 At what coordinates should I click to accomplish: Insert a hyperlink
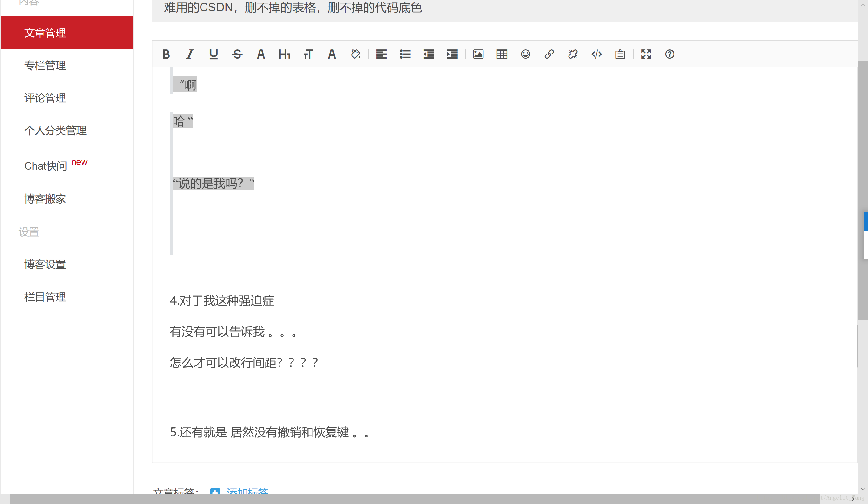pos(549,54)
